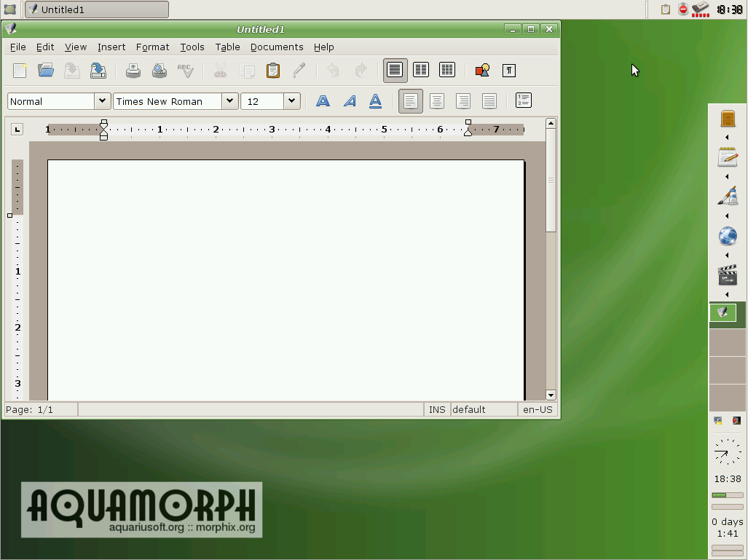Image resolution: width=748 pixels, height=560 pixels.
Task: Click the Open document folder icon
Action: click(46, 71)
